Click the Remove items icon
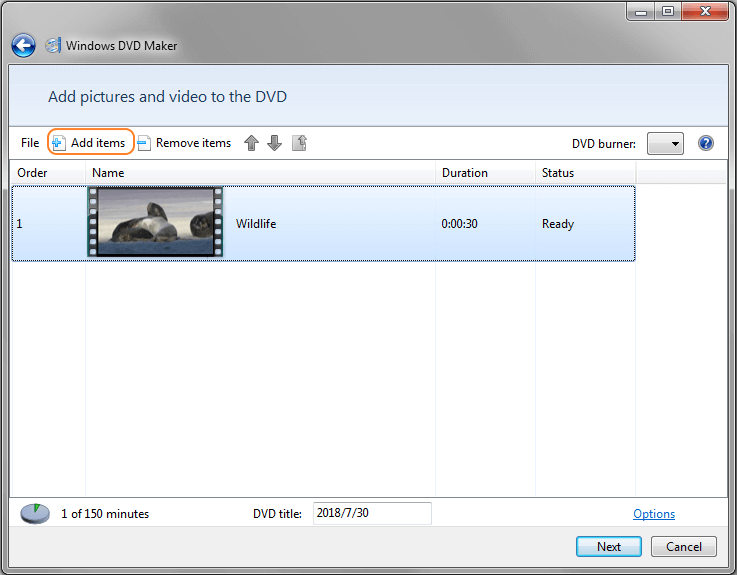The image size is (737, 575). (144, 143)
